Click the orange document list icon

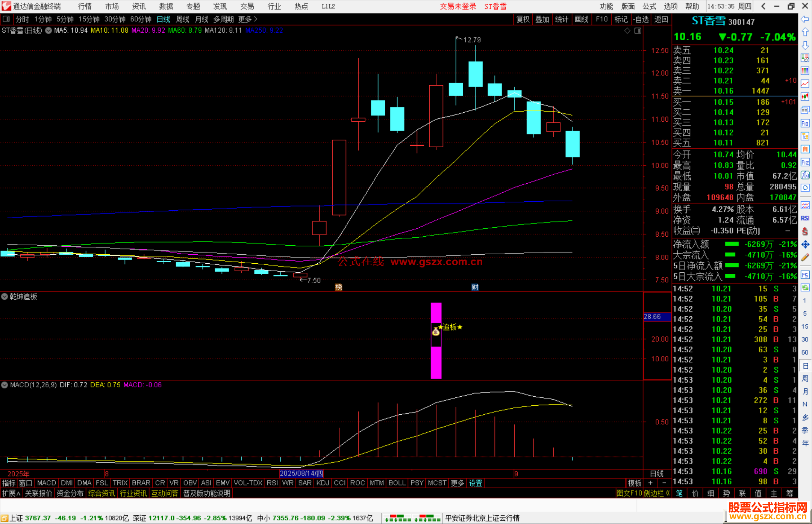[805, 149]
